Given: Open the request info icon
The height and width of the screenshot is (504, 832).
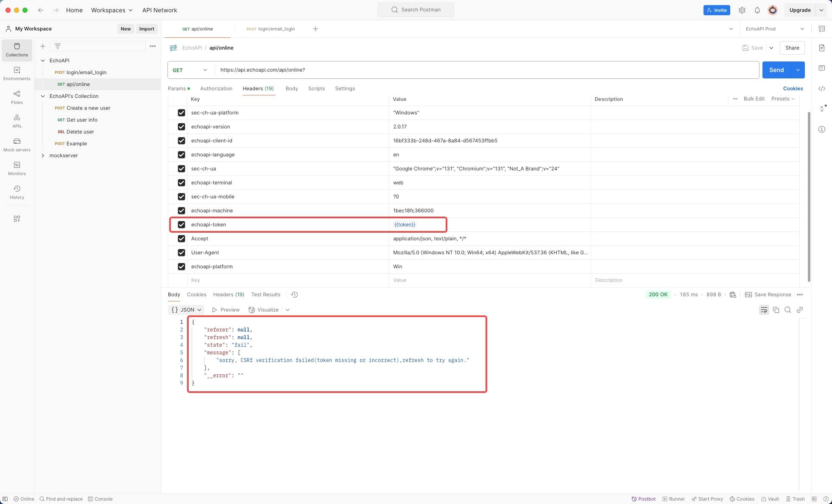Looking at the screenshot, I should click(822, 129).
